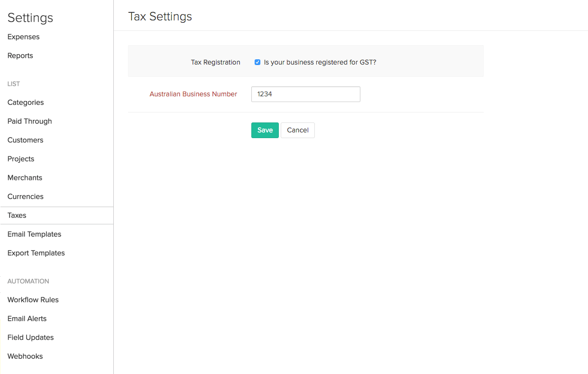Open the Paid Through settings
The height and width of the screenshot is (374, 588).
[x=29, y=121]
